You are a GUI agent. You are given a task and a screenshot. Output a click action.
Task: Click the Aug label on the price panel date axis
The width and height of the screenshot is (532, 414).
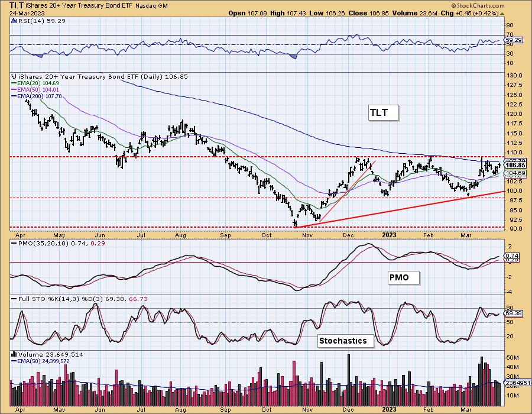[180, 235]
